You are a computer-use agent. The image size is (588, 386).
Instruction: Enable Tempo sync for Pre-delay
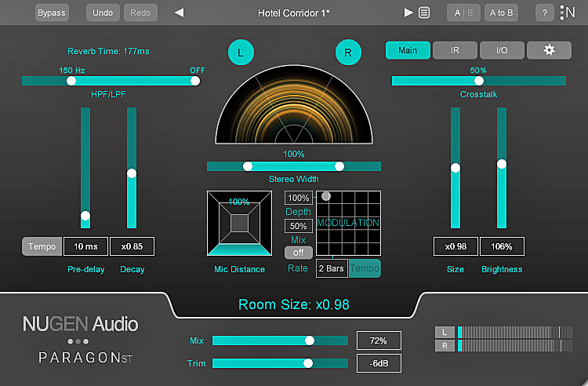point(42,246)
